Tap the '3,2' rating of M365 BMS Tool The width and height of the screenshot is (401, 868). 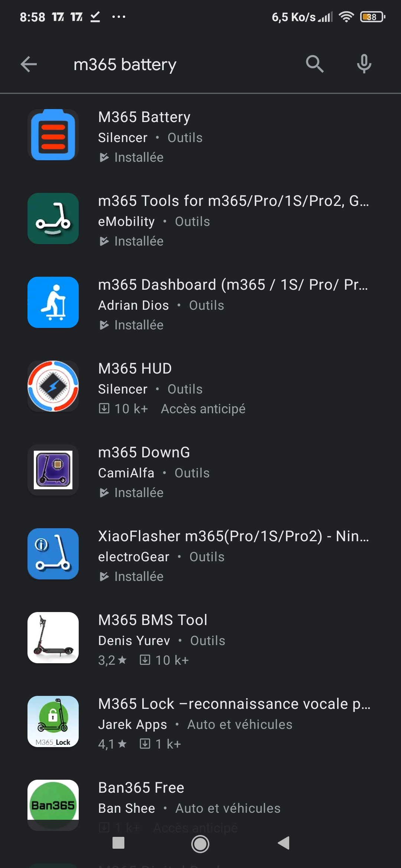(x=107, y=660)
